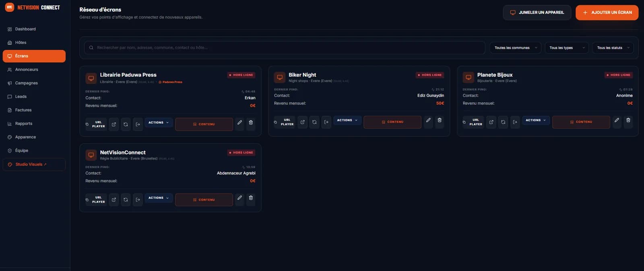644x271 pixels.
Task: Click screen icon of Planete Bijoux card
Action: 468,77
